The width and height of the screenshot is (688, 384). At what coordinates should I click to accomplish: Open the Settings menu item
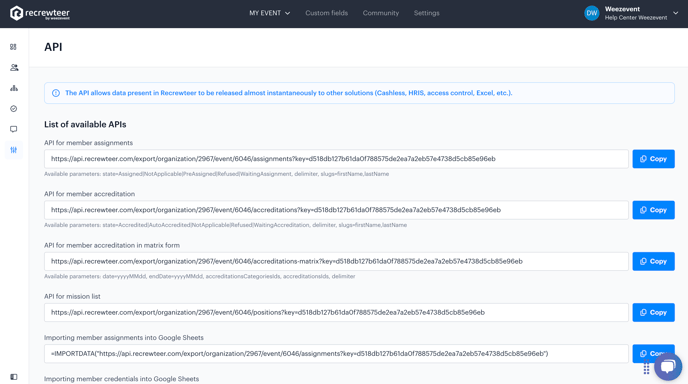pyautogui.click(x=426, y=13)
